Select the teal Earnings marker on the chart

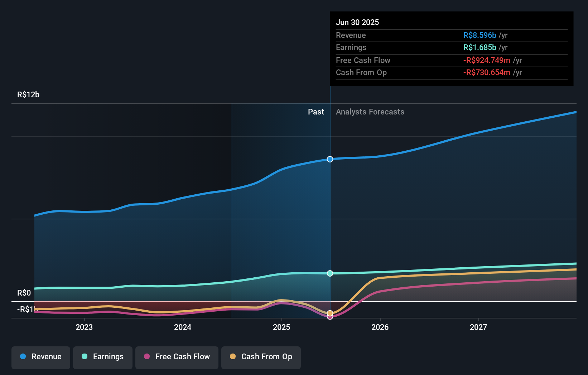pos(330,273)
